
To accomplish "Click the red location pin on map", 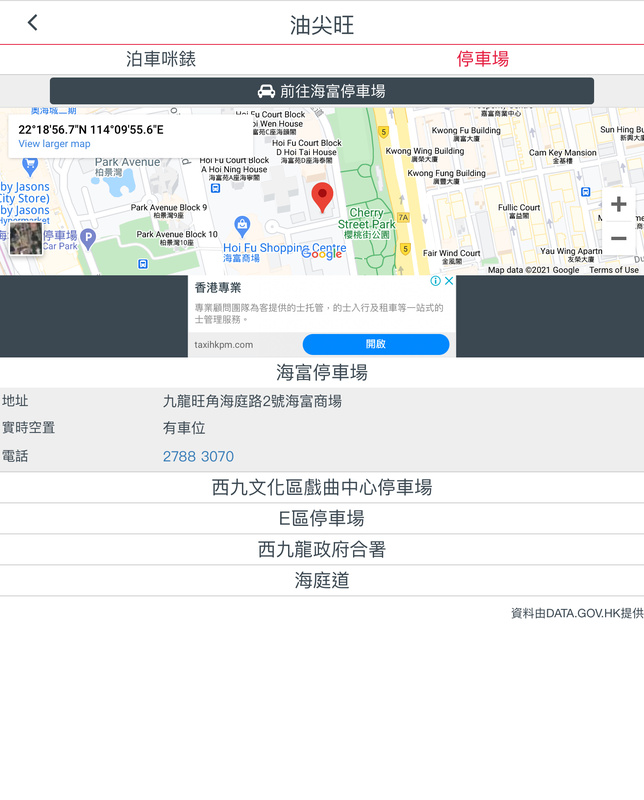I will click(x=322, y=197).
